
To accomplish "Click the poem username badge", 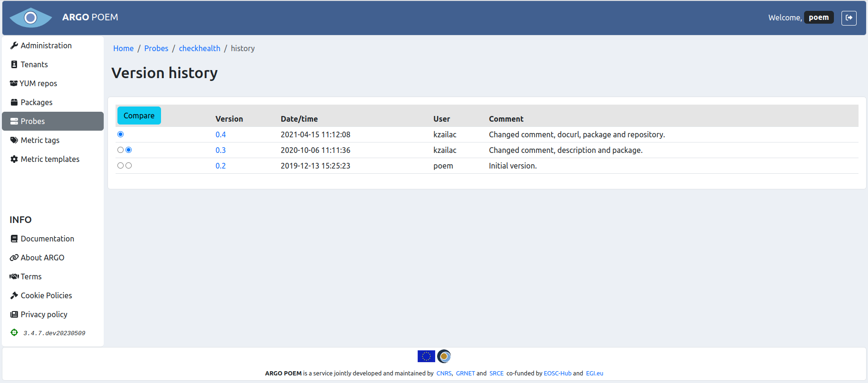I will click(819, 18).
